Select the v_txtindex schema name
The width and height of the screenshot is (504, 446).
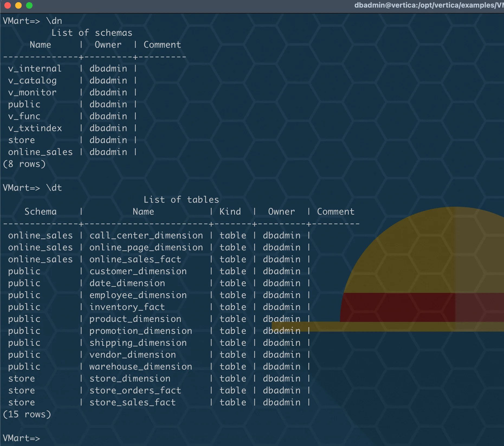(x=35, y=128)
